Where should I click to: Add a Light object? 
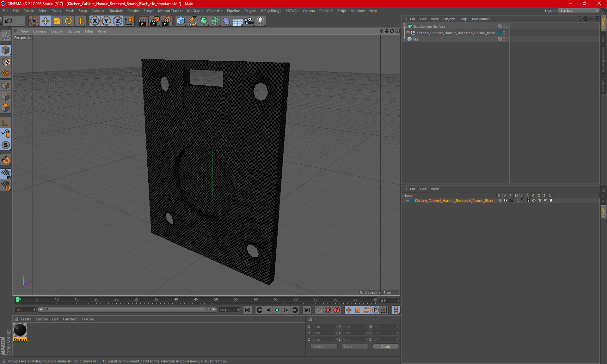tap(261, 21)
